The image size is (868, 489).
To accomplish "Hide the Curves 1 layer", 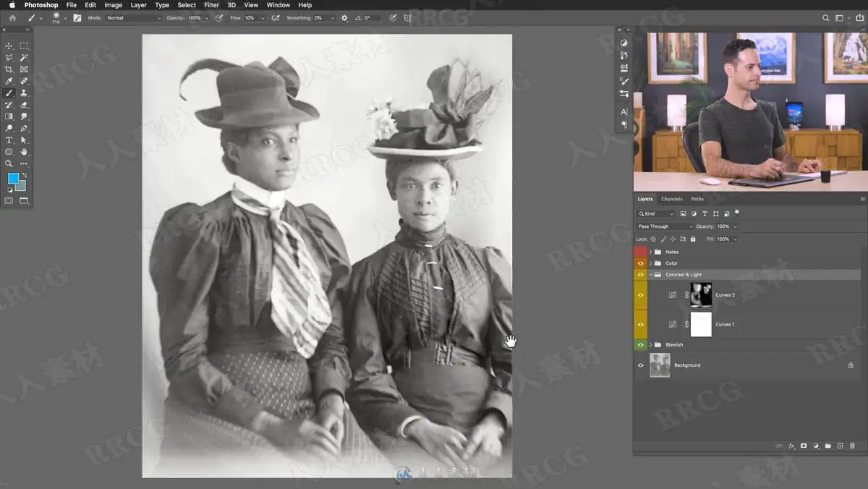I will click(640, 324).
